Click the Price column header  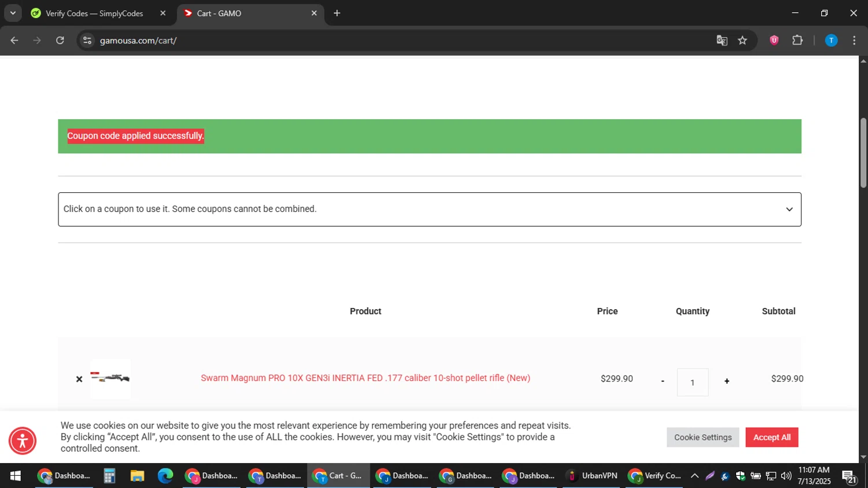(607, 311)
